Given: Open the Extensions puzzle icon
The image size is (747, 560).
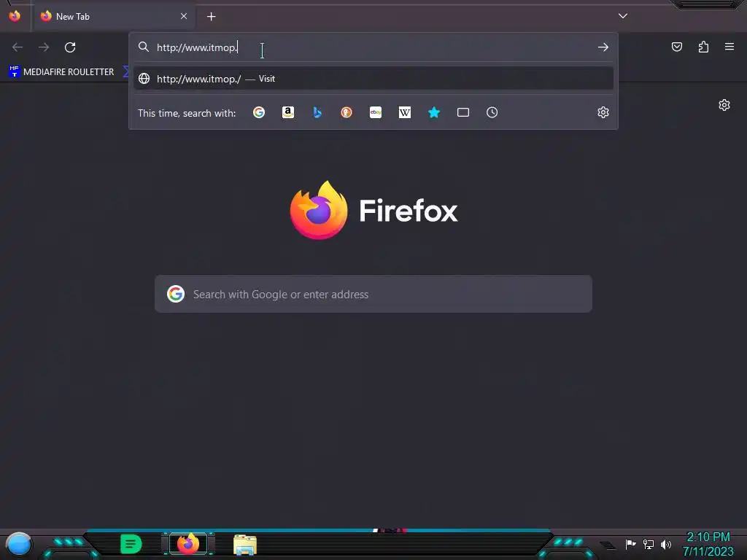Looking at the screenshot, I should click(x=703, y=47).
